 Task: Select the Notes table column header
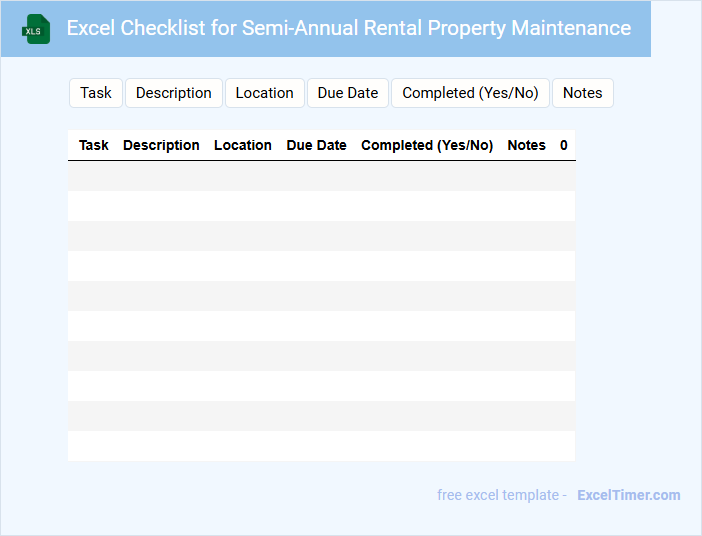[526, 145]
